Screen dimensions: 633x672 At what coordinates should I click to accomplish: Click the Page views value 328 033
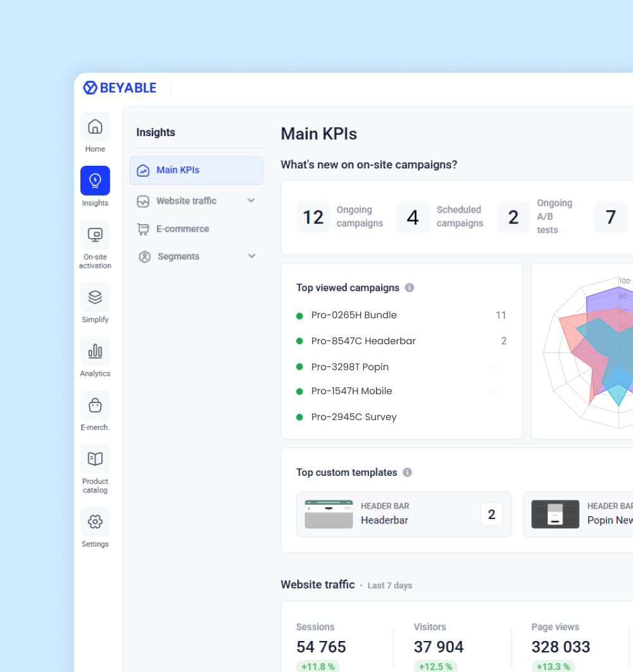pyautogui.click(x=561, y=647)
